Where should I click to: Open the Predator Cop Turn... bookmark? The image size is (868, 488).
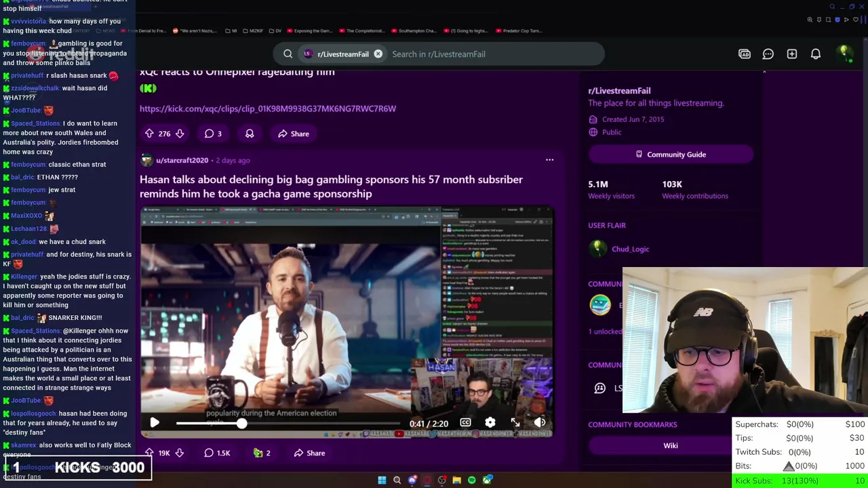point(519,30)
